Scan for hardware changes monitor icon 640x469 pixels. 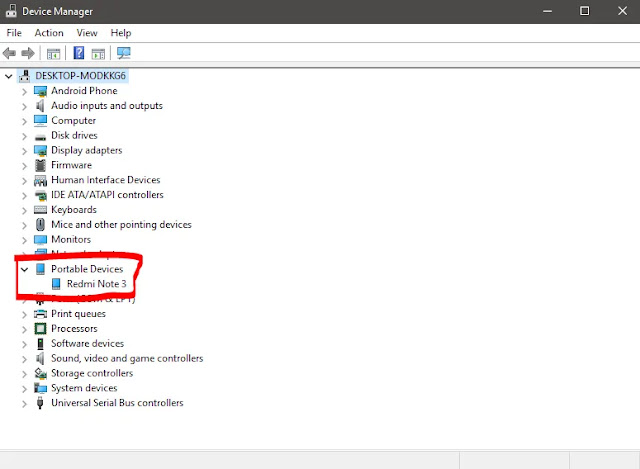[123, 53]
